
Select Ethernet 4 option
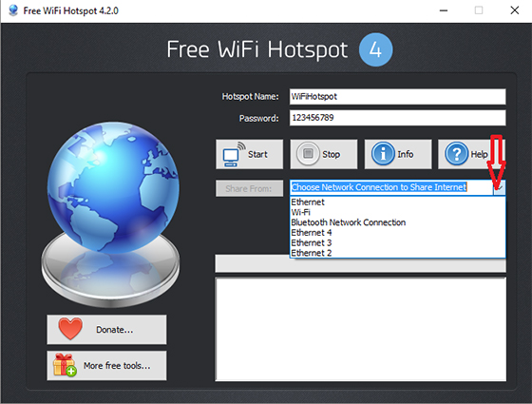[x=398, y=233]
